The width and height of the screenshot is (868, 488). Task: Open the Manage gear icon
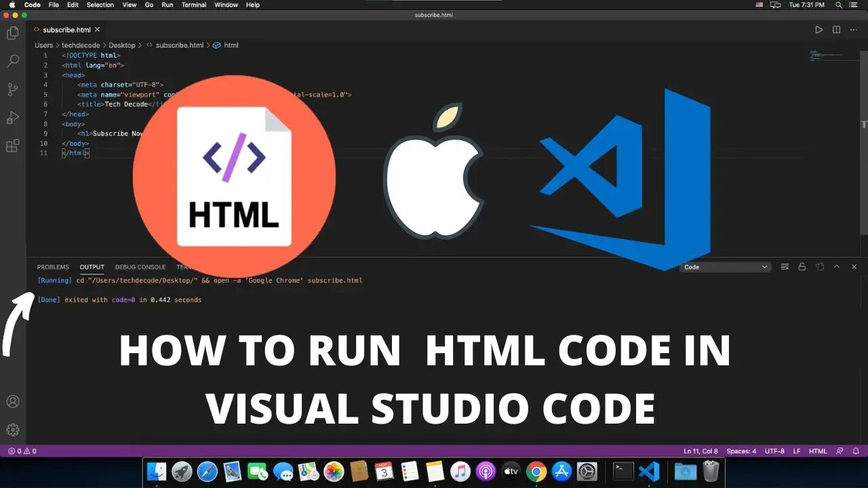[x=12, y=429]
